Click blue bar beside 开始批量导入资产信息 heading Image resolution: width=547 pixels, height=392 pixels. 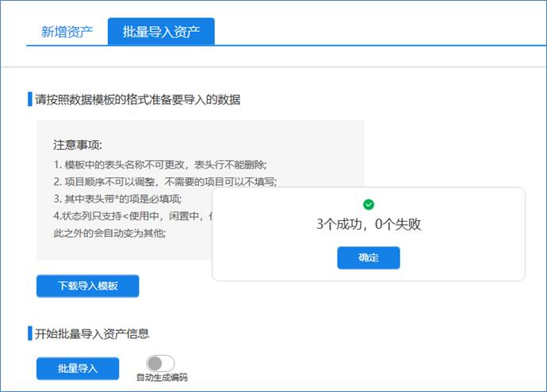click(29, 333)
